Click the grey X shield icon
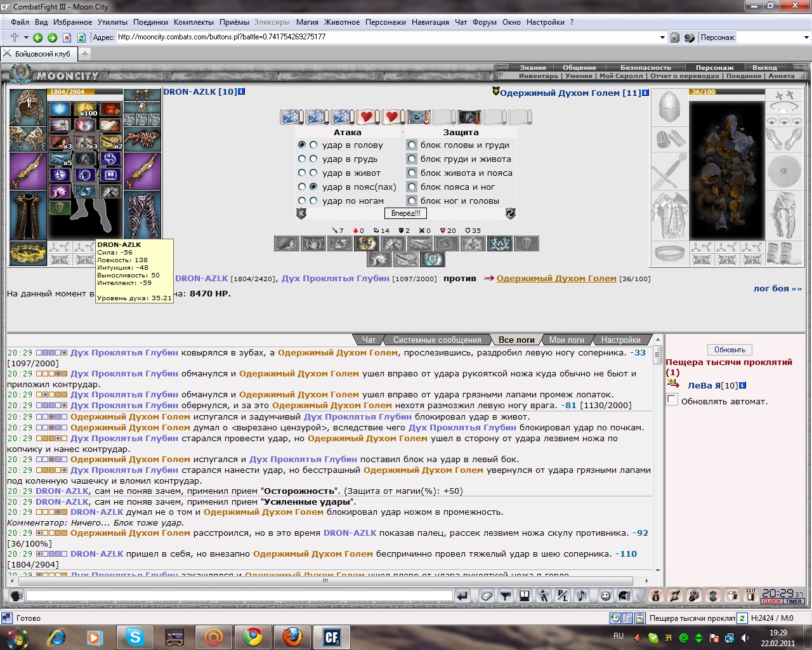Image resolution: width=812 pixels, height=650 pixels. click(302, 213)
